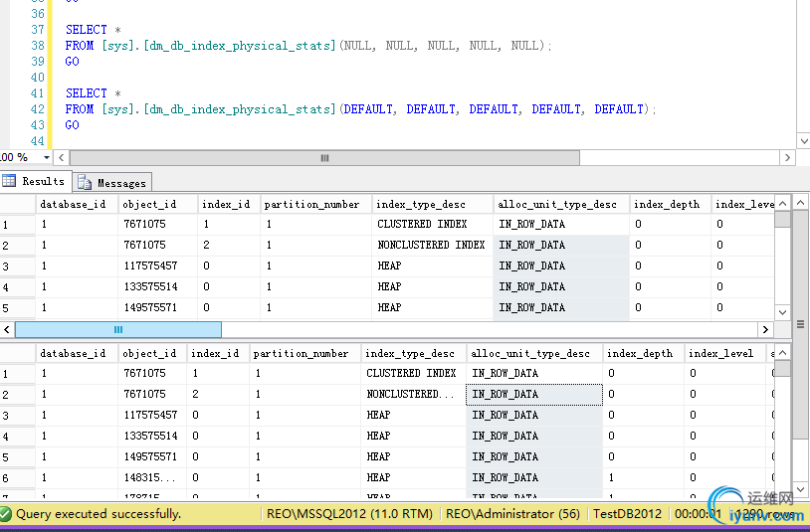Image resolution: width=810 pixels, height=532 pixels.
Task: Click first grid's vertical scroll down arrow
Action: [x=782, y=312]
